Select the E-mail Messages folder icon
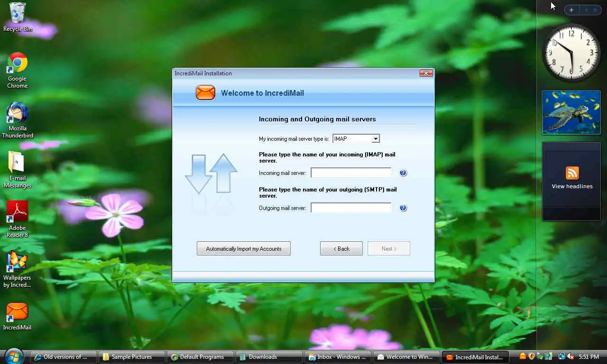 (x=18, y=170)
